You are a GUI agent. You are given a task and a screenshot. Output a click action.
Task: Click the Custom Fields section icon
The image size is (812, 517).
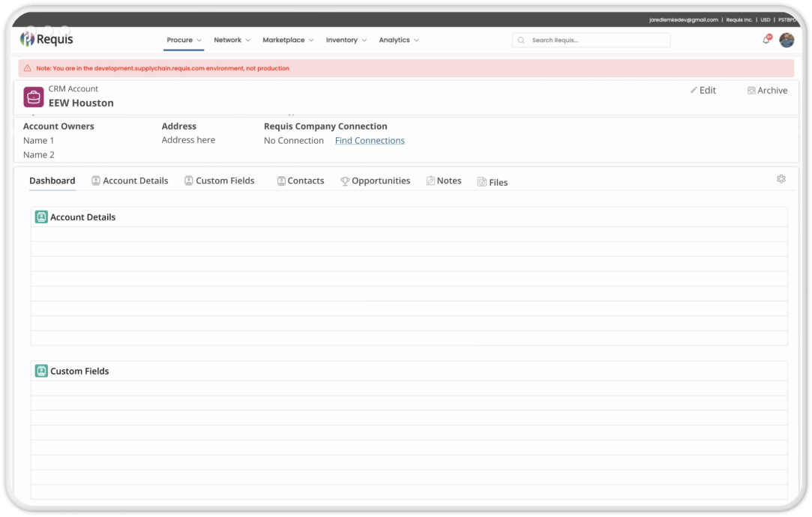41,371
